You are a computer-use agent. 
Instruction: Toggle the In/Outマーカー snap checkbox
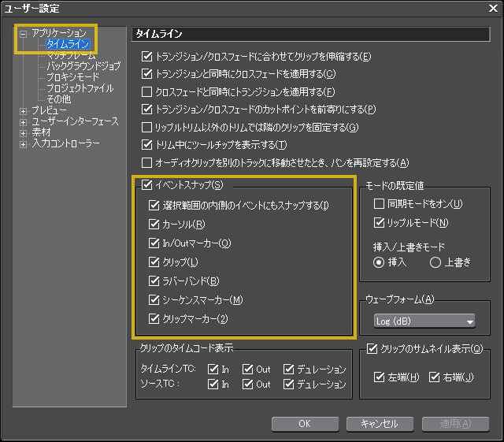tap(154, 243)
